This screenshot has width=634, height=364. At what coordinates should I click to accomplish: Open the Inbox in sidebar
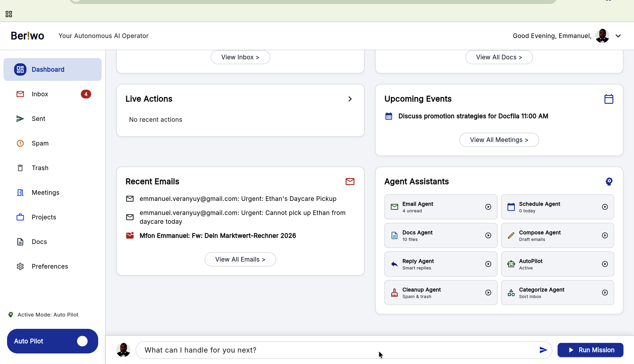[x=40, y=94]
